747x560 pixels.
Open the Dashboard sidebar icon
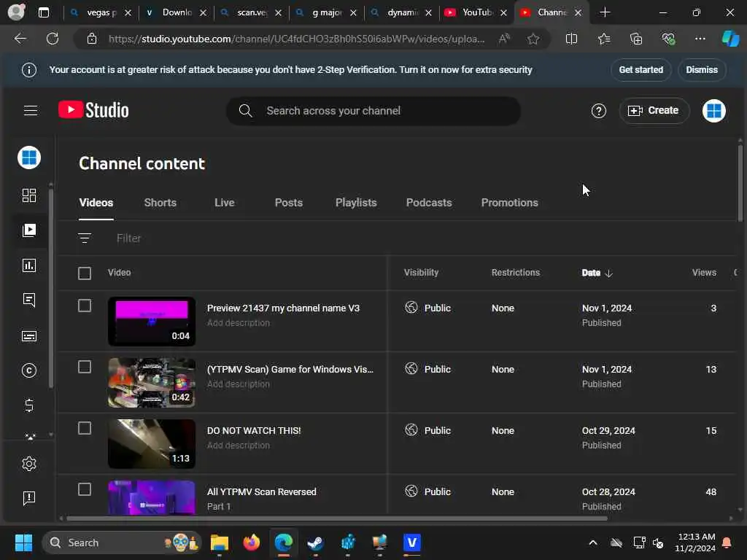pos(29,195)
